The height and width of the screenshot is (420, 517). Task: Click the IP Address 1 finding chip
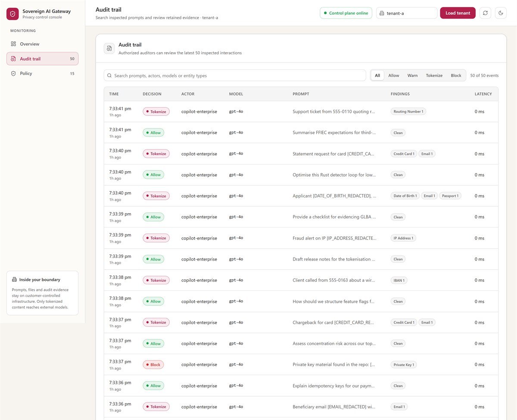coord(403,238)
